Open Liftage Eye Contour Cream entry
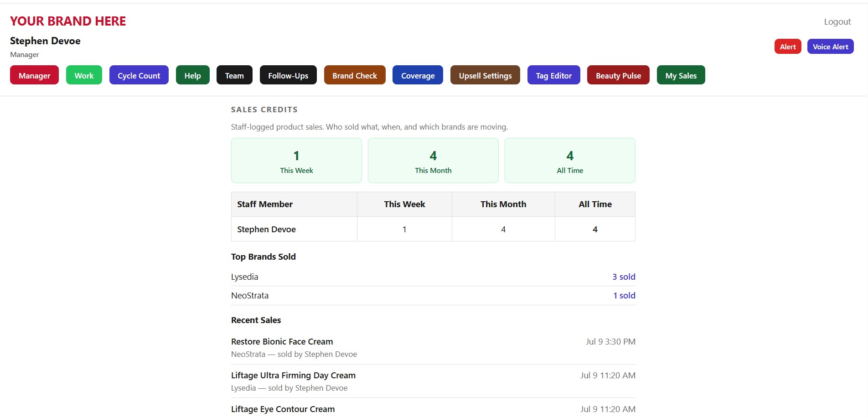 tap(433, 409)
